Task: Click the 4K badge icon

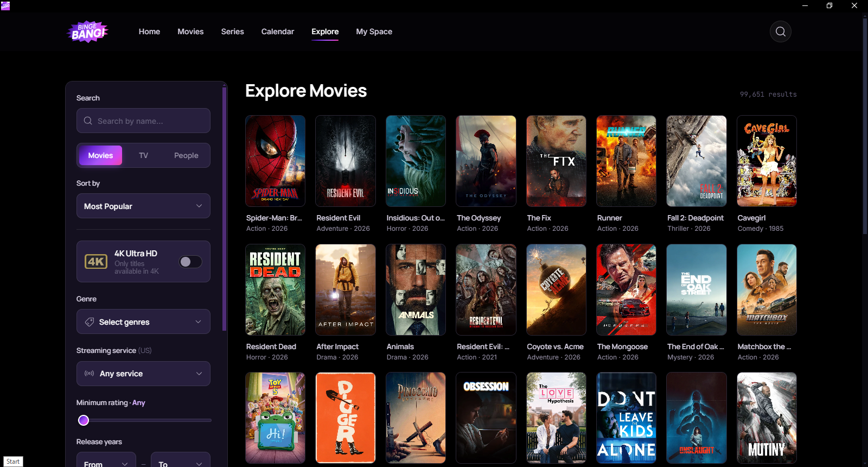Action: [x=96, y=262]
